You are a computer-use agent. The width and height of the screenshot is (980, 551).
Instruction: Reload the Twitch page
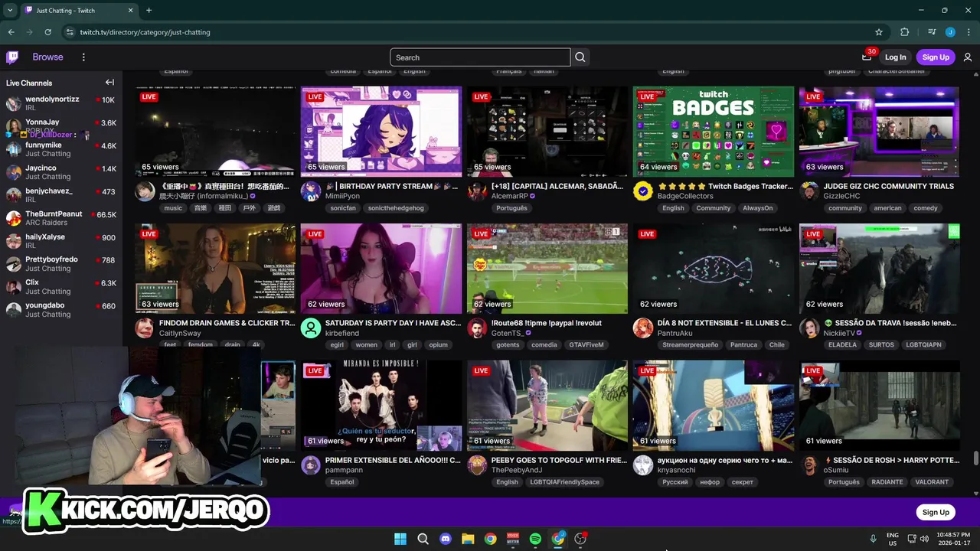tap(47, 32)
